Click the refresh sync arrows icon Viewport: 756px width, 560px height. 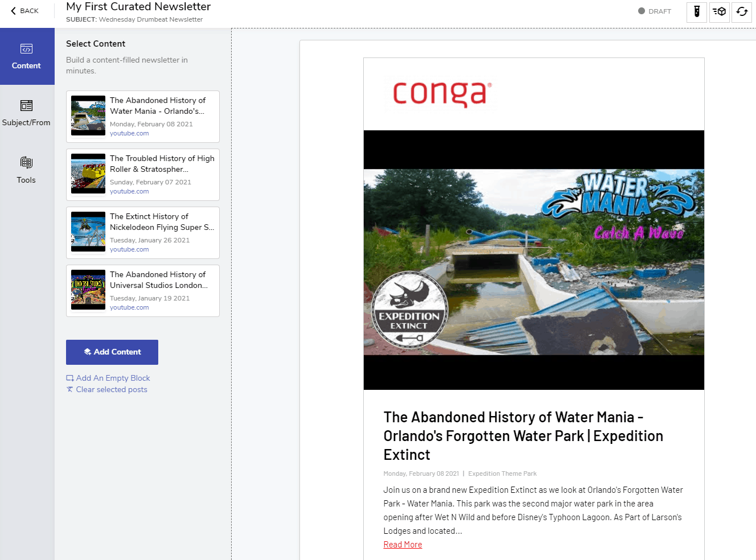742,11
